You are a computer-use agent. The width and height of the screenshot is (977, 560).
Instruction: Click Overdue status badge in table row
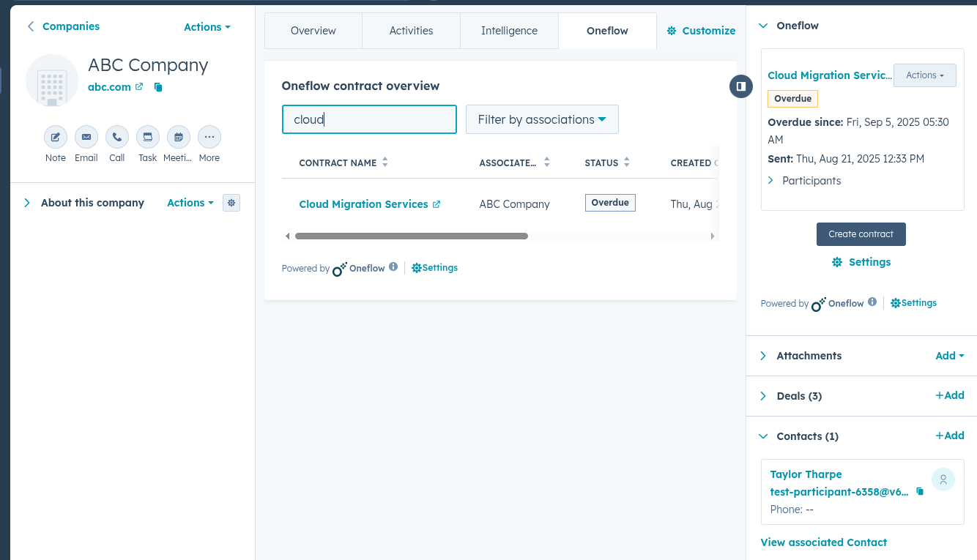610,203
